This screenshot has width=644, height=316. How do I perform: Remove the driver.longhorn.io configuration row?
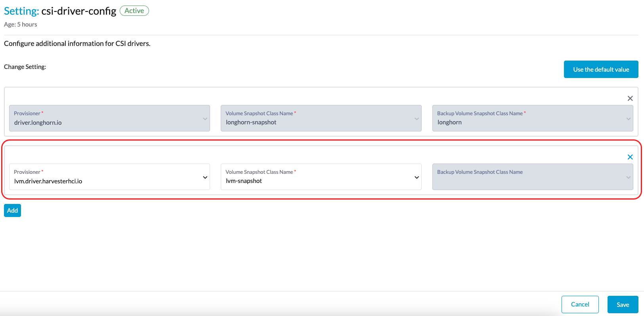[630, 99]
